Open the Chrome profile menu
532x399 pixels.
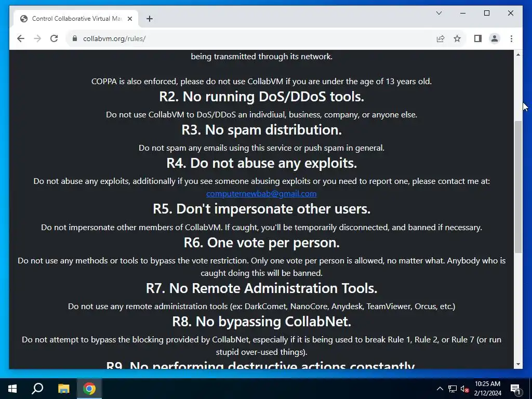(x=495, y=38)
